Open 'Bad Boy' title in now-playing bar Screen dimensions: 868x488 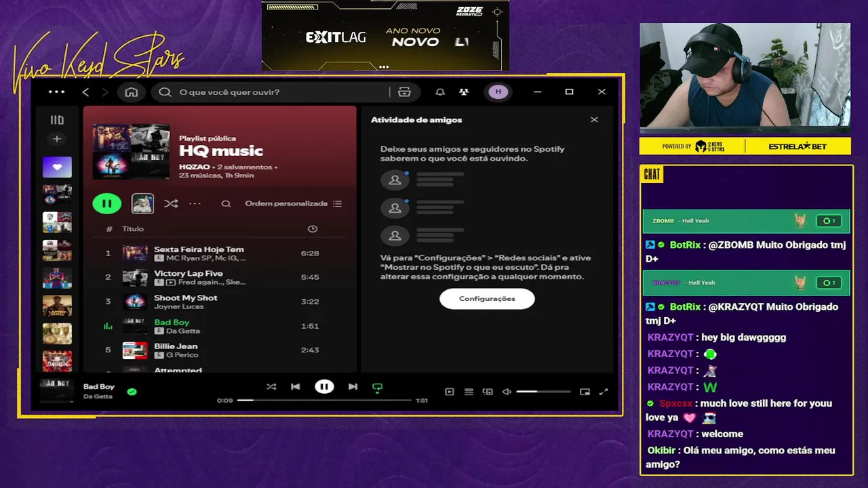(x=99, y=386)
